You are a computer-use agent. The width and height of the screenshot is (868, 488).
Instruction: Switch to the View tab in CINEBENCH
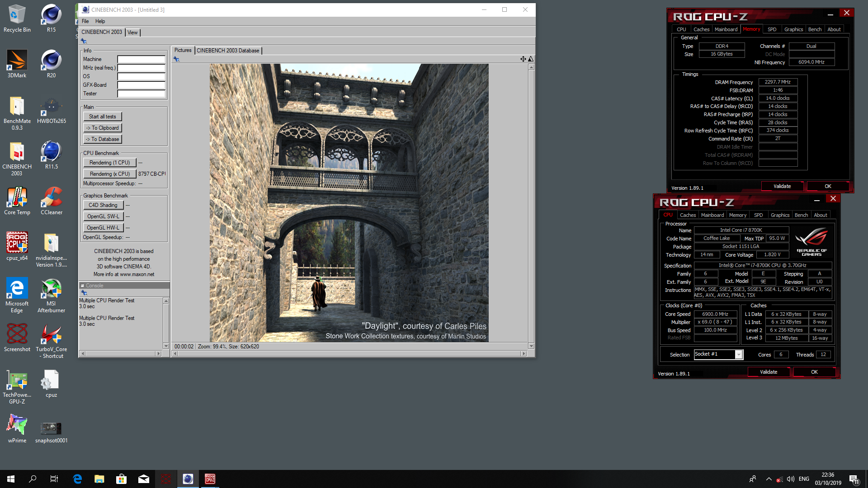132,33
